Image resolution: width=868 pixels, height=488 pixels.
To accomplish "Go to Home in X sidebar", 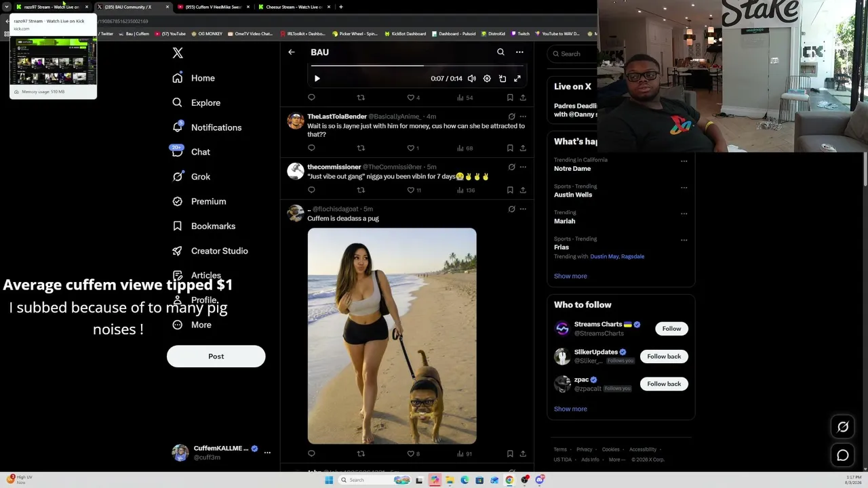I will [193, 78].
